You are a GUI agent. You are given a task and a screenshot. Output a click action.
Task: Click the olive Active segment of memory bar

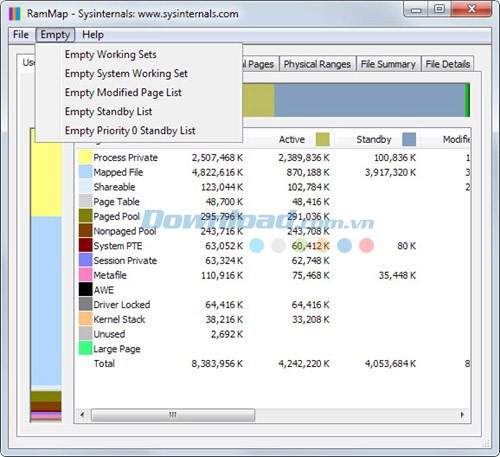click(258, 100)
